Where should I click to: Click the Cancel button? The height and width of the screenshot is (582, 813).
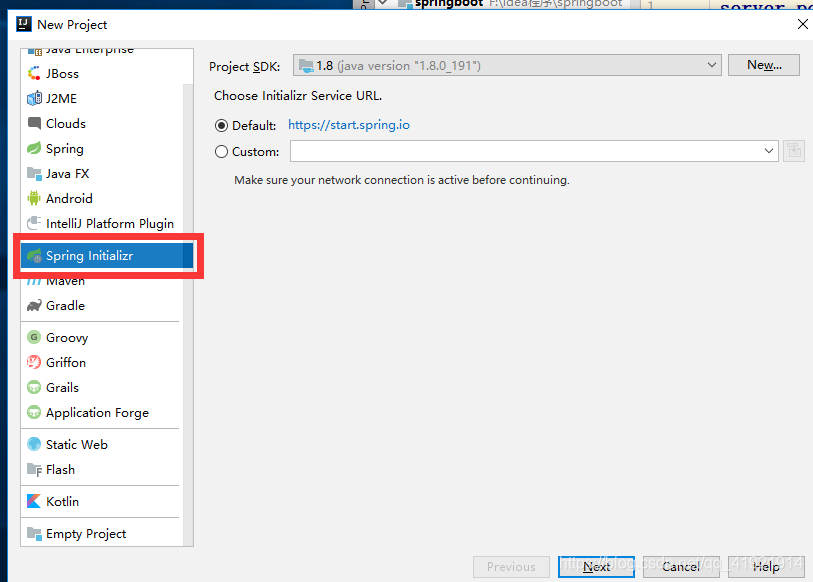681,566
